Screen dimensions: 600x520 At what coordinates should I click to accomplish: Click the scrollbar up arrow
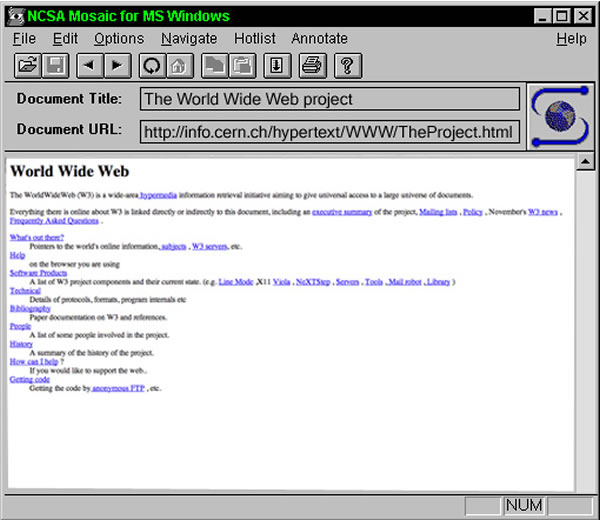[x=586, y=162]
